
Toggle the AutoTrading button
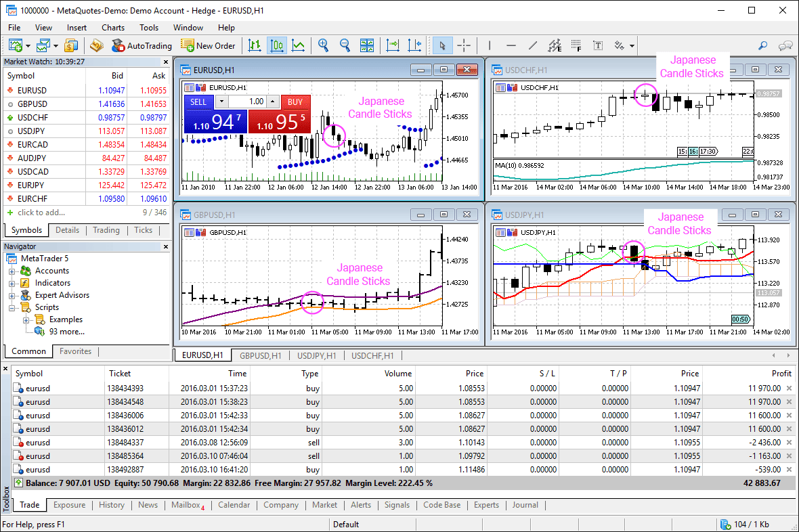(142, 46)
